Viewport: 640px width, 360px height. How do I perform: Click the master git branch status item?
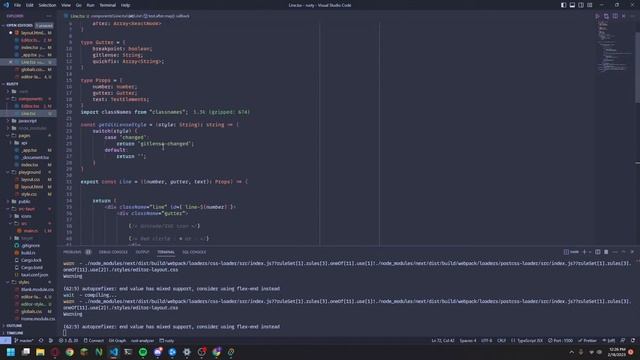tap(24, 340)
